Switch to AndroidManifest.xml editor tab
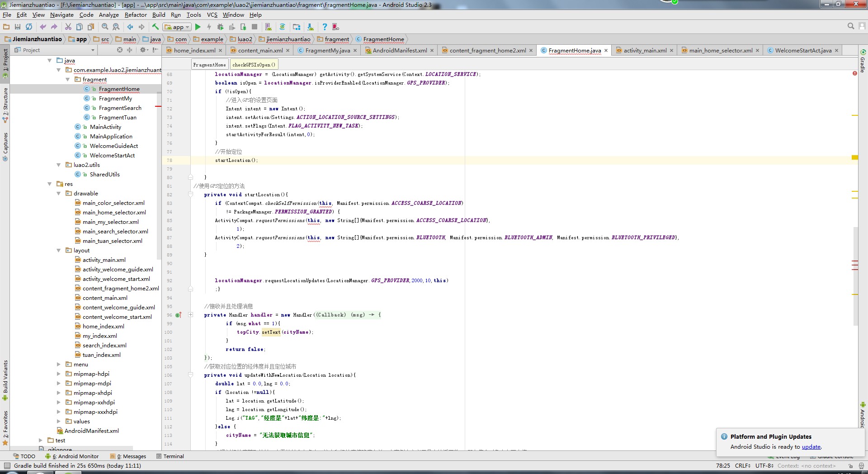868x474 pixels. (x=400, y=50)
